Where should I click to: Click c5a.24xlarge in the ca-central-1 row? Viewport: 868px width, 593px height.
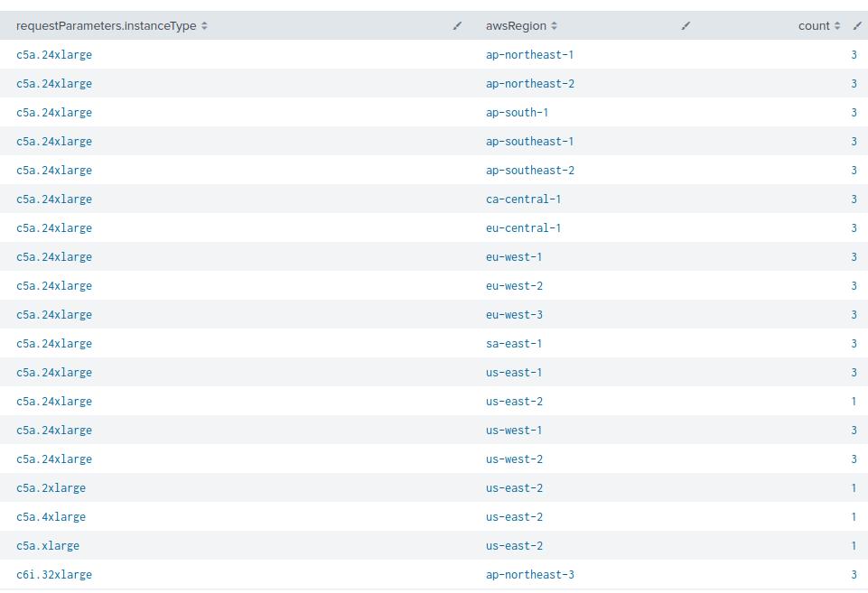[x=54, y=199]
